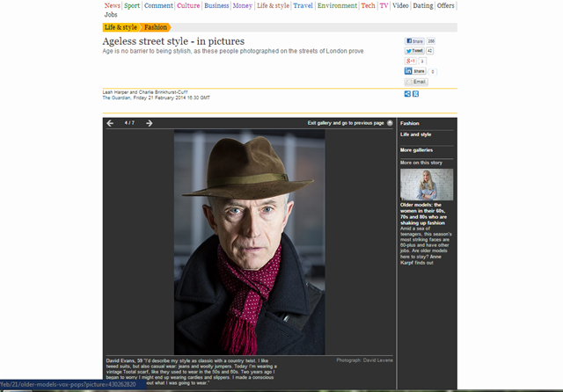Image resolution: width=563 pixels, height=392 pixels.
Task: Share on LinkedIn
Action: [415, 71]
